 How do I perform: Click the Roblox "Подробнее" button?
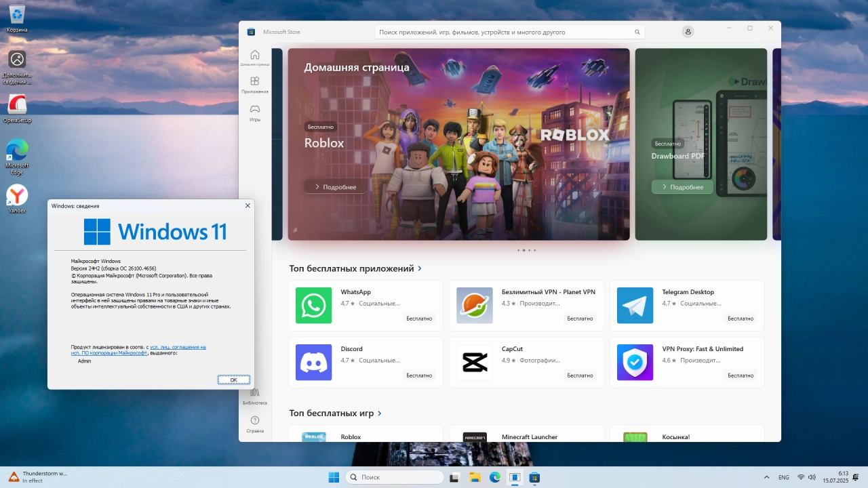tap(335, 186)
